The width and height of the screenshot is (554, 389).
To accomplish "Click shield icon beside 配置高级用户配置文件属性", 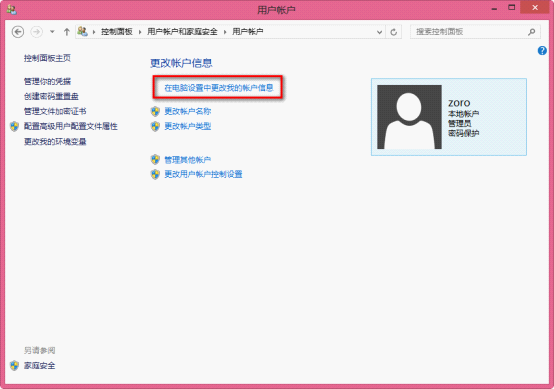I will coord(14,126).
